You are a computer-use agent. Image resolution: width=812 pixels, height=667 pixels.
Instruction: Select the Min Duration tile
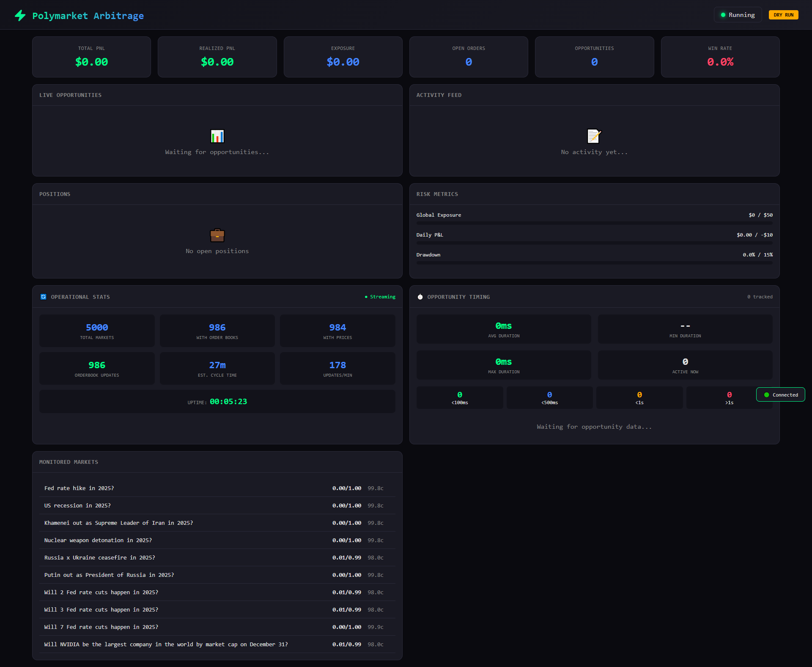coord(685,329)
